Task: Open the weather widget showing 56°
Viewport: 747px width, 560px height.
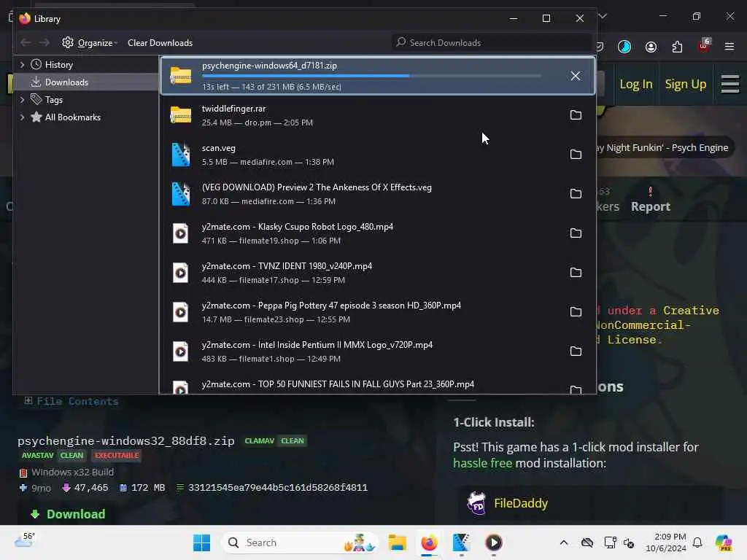Action: [25, 540]
